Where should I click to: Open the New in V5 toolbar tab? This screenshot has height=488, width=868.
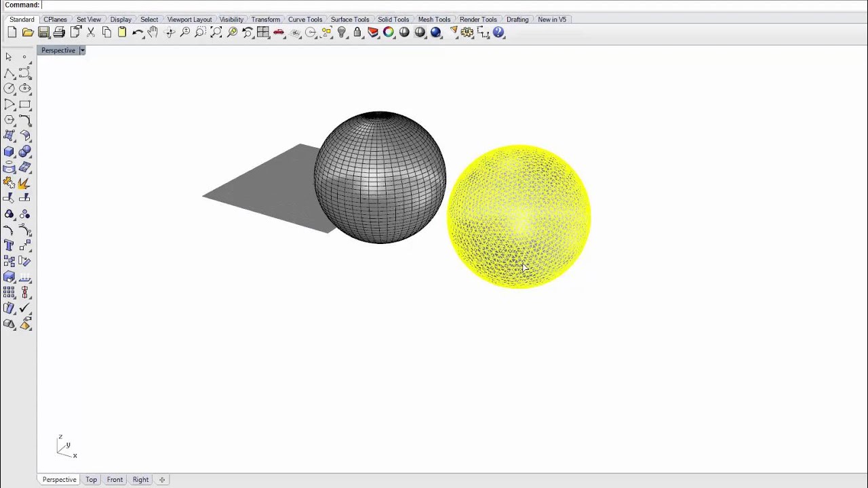pos(552,20)
